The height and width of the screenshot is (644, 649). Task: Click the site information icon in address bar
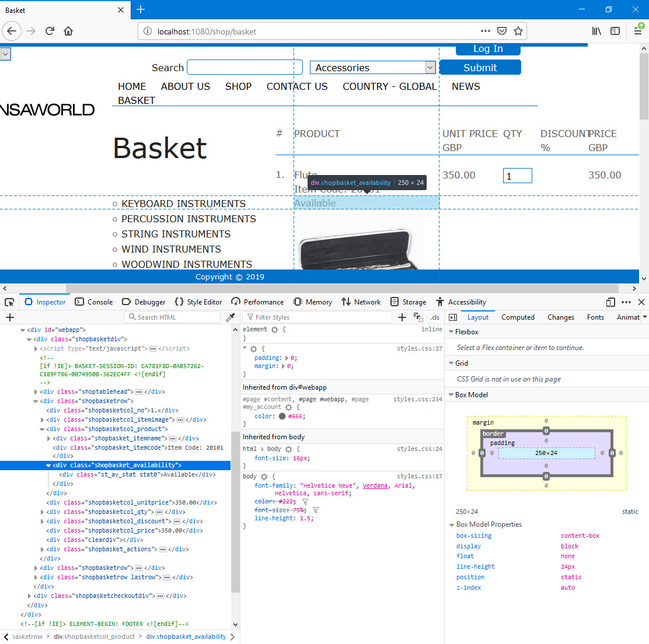(147, 32)
